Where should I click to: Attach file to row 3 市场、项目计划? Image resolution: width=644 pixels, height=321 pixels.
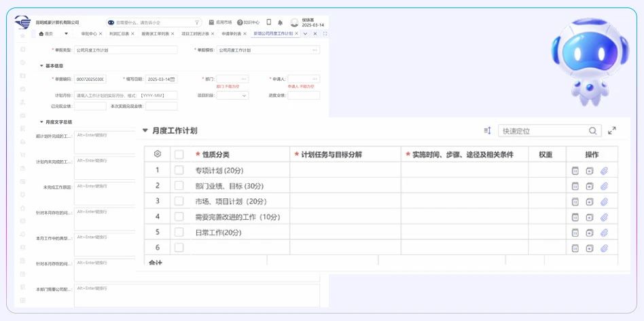(604, 202)
